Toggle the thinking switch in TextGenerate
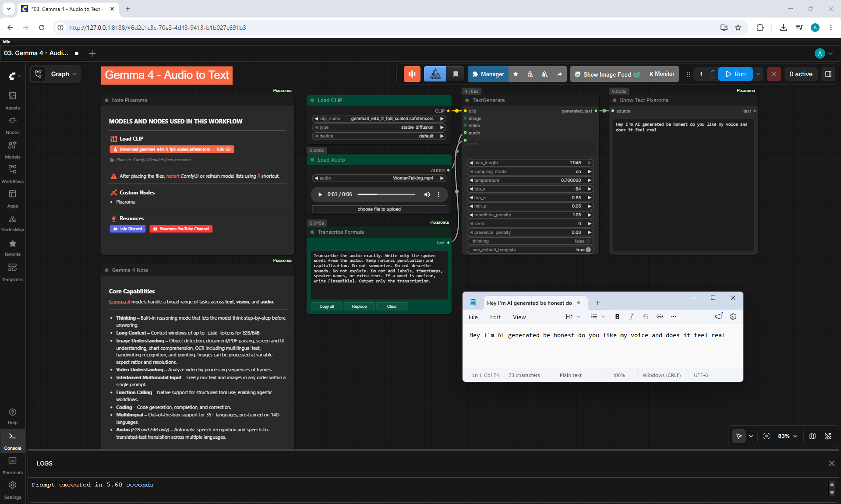 [589, 241]
